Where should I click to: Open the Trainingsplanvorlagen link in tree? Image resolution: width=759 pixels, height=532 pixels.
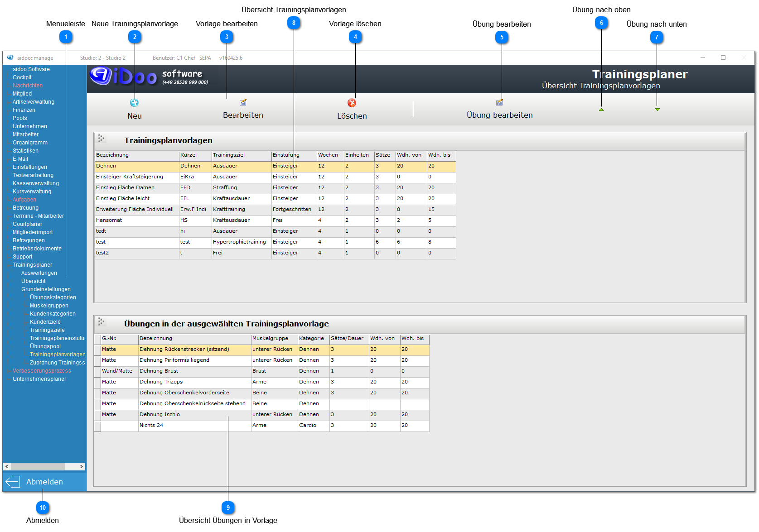coord(58,355)
